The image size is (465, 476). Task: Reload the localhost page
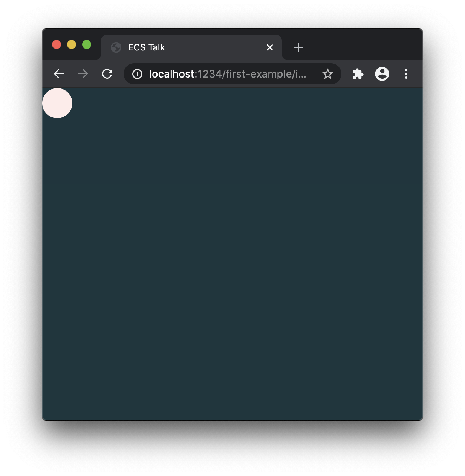[107, 74]
